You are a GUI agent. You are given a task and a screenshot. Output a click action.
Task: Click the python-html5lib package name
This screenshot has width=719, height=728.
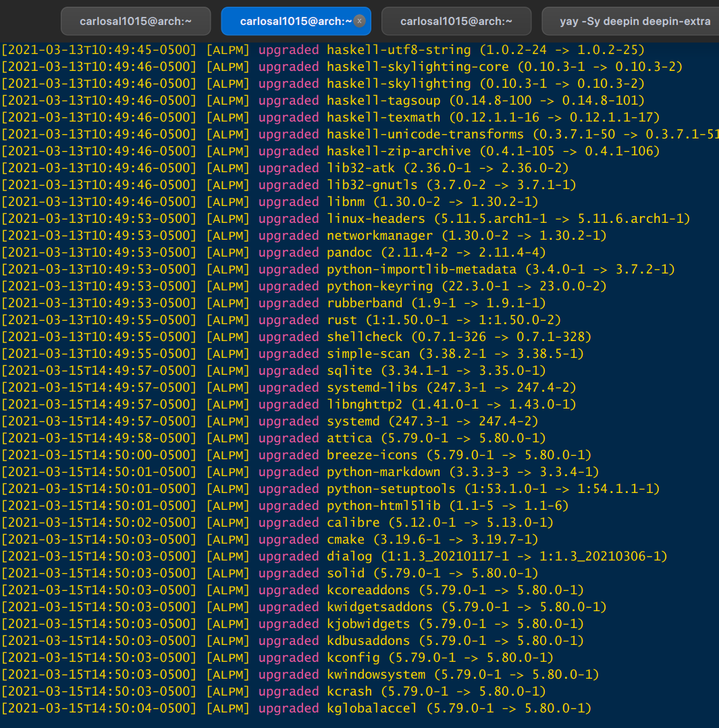[383, 506]
